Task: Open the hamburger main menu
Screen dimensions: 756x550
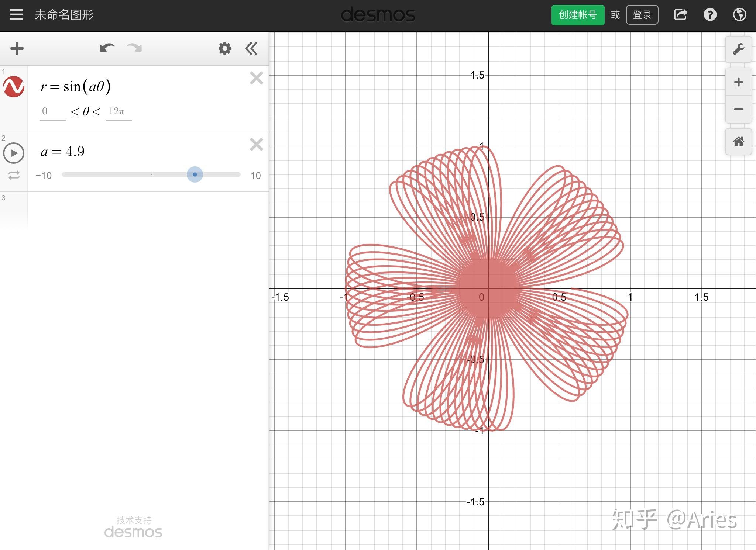Action: tap(16, 15)
